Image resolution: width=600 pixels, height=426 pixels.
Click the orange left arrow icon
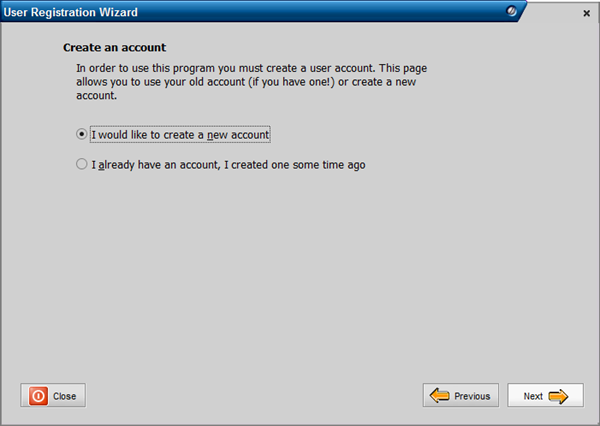440,396
